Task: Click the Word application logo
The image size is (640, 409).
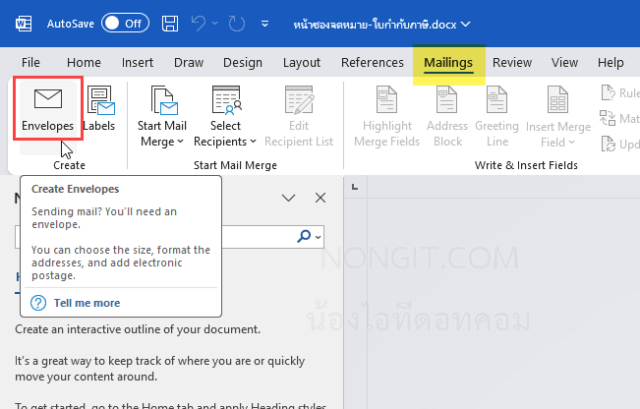Action: tap(24, 24)
